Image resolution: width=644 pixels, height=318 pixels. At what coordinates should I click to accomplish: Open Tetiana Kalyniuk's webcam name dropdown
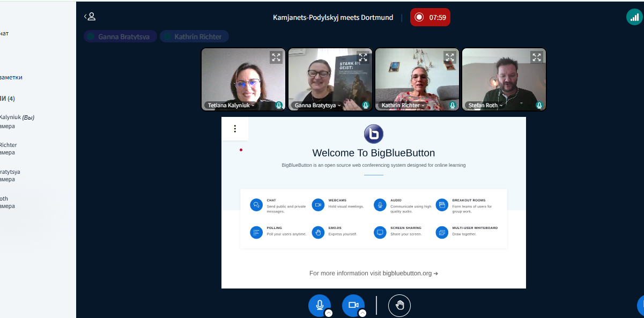click(x=231, y=106)
